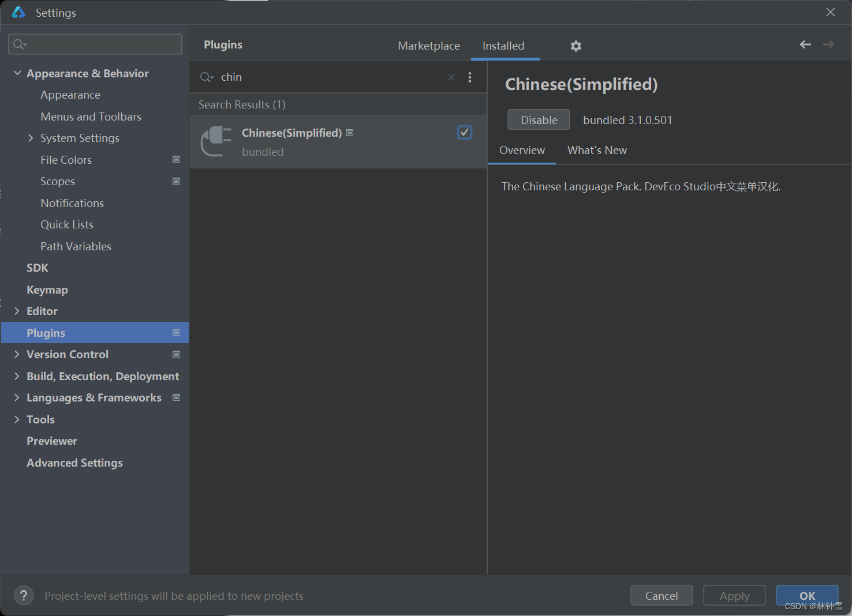The height and width of the screenshot is (616, 852).
Task: Click the Apply button
Action: (734, 595)
